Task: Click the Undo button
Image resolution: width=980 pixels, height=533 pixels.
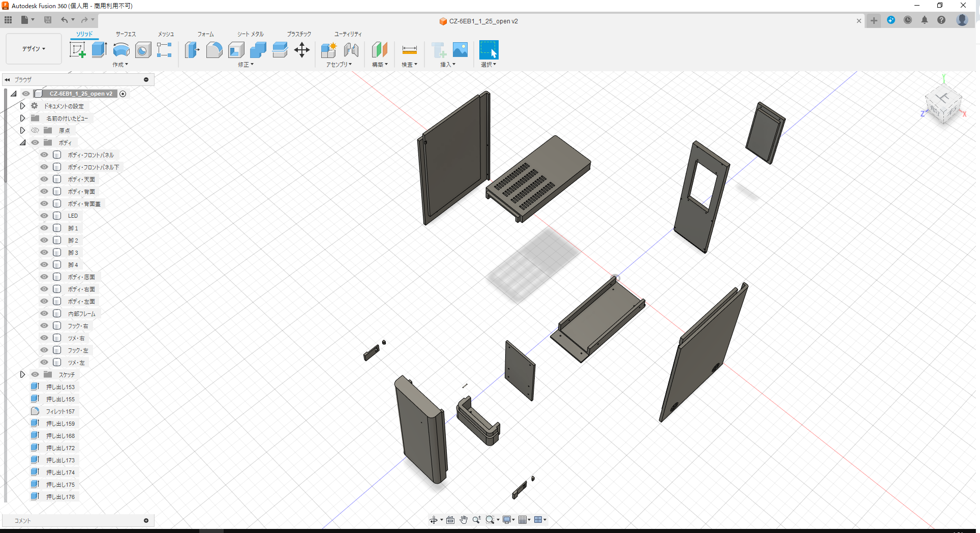Action: point(64,20)
